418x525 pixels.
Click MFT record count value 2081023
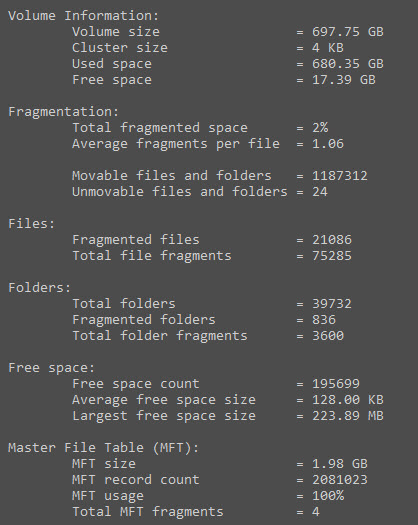click(x=340, y=480)
